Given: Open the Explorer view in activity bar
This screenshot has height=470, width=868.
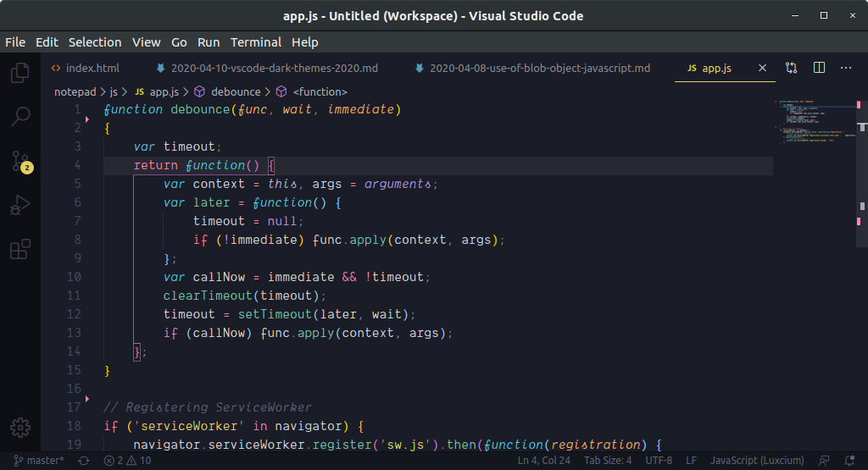Looking at the screenshot, I should coord(20,73).
